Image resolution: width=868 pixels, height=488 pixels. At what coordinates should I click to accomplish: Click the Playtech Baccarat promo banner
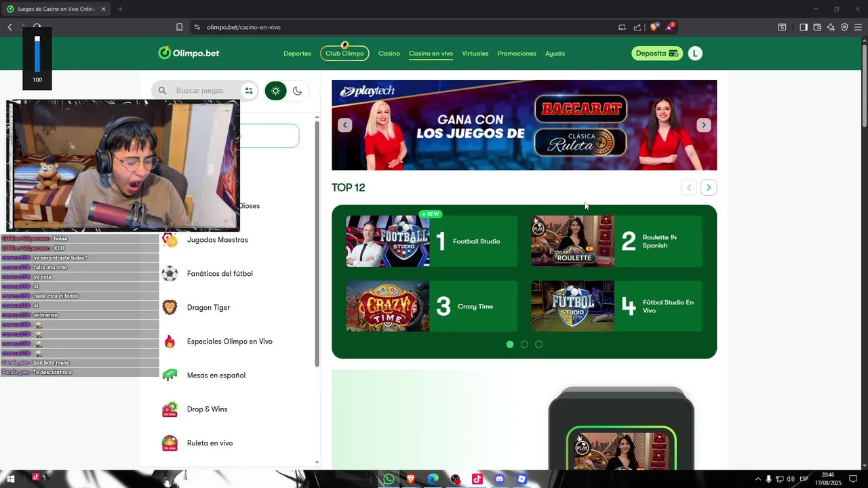524,125
